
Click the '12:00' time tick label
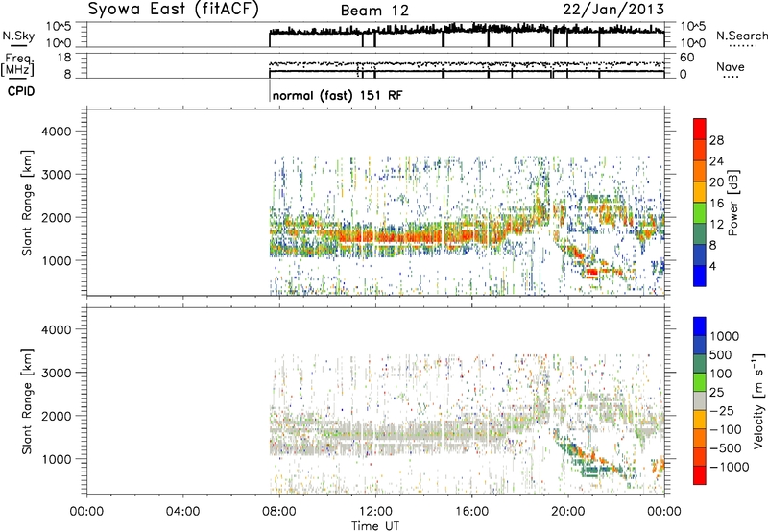[375, 512]
